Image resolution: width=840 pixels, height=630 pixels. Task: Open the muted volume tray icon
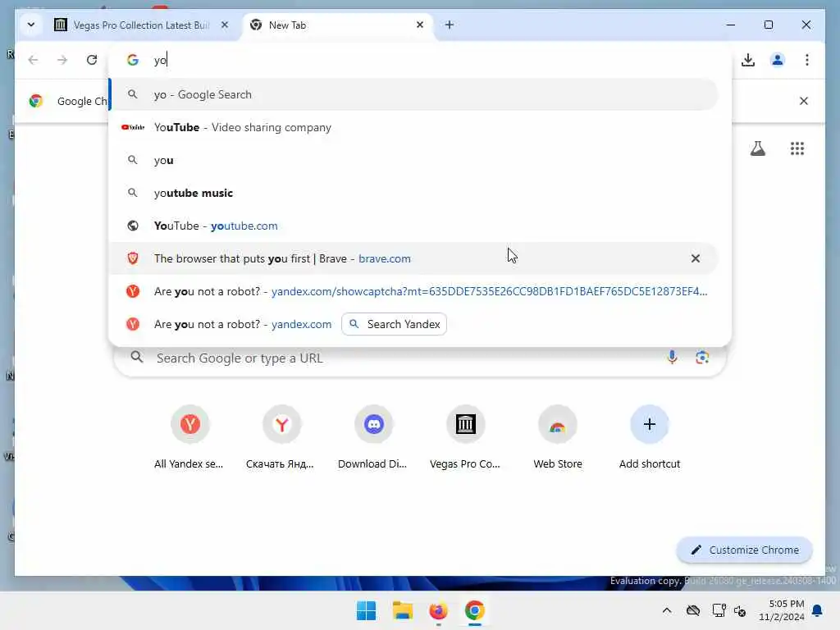tap(740, 610)
